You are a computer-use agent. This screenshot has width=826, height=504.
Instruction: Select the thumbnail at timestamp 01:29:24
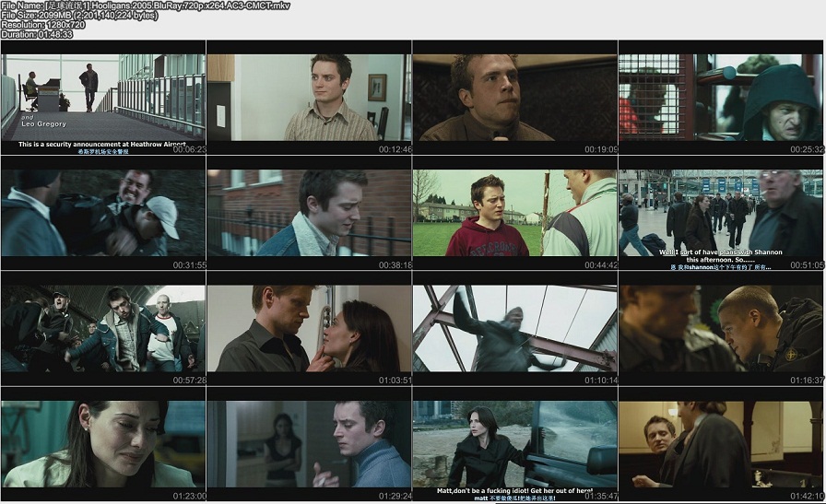(x=309, y=444)
